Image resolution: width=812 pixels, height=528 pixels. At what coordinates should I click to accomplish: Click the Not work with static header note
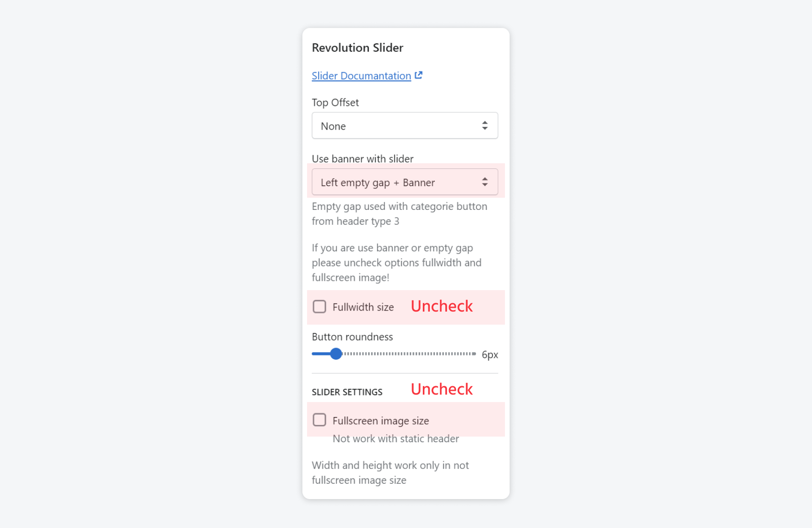point(396,439)
